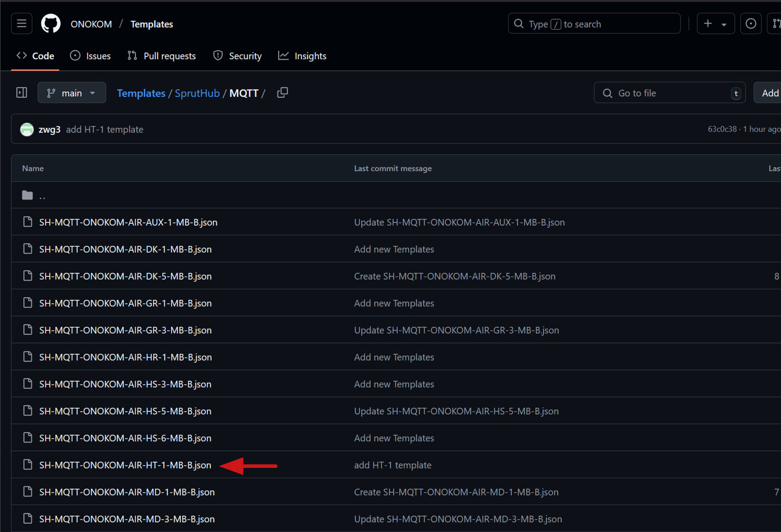The image size is (781, 532).
Task: Open commit 'Update SH-MQTT-ONOKOM-AIR-HS-5-MB-B.json'
Action: (x=456, y=411)
